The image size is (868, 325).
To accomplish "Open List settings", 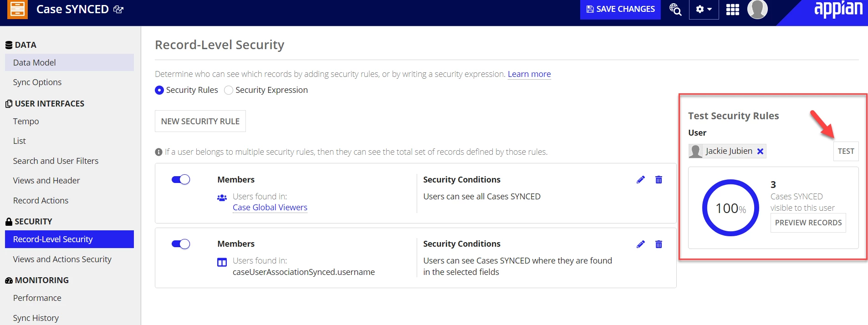I will (19, 141).
